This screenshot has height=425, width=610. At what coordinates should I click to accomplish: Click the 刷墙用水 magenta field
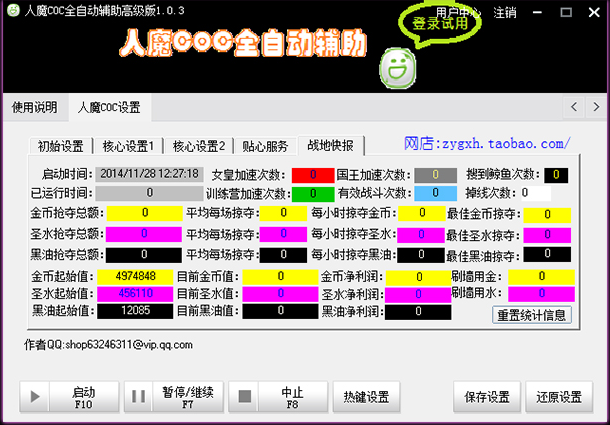click(x=542, y=294)
